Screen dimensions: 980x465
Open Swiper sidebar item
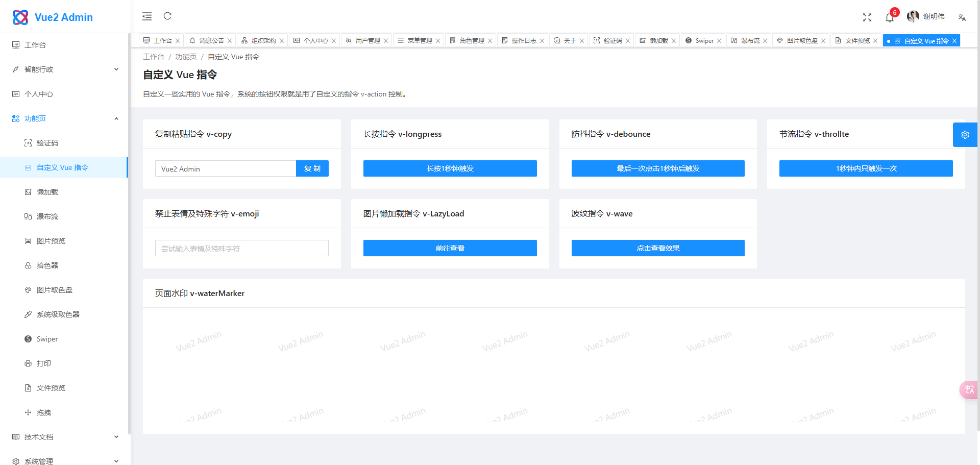coord(64,339)
